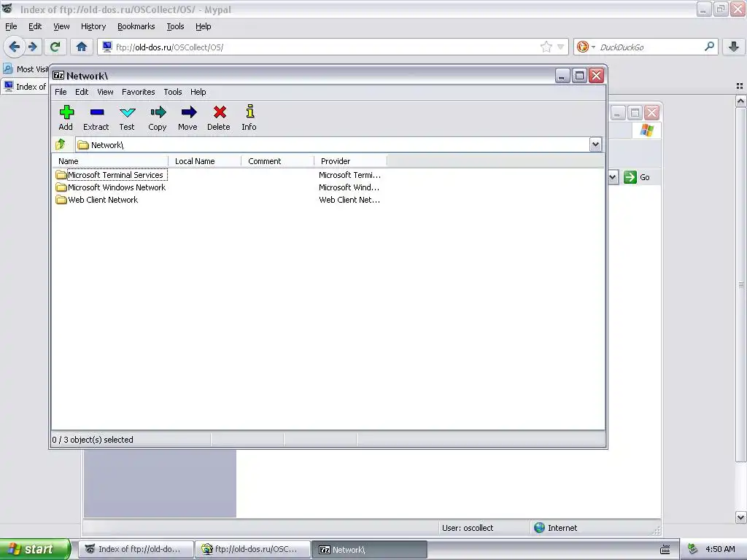Open the Mypal URL history dropdown arrow
Image resolution: width=747 pixels, height=560 pixels.
[561, 47]
